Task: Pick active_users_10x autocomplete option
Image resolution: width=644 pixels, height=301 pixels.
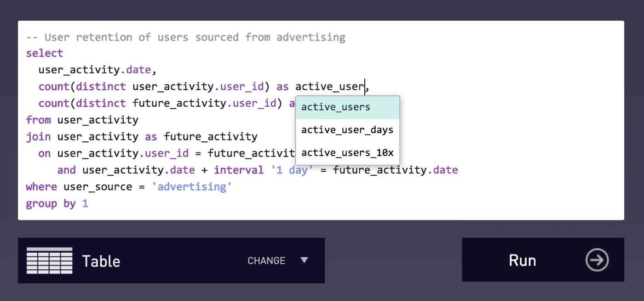Action: (x=348, y=153)
